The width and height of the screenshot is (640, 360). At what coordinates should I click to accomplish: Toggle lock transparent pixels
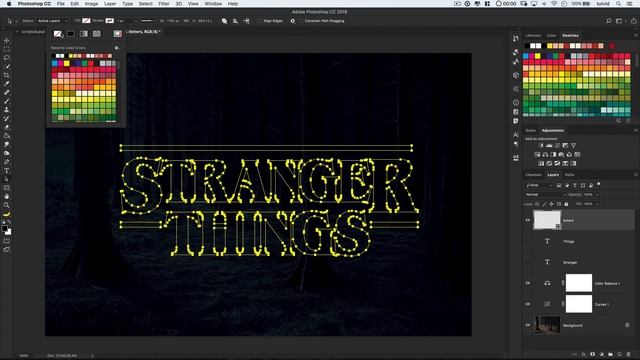point(537,204)
